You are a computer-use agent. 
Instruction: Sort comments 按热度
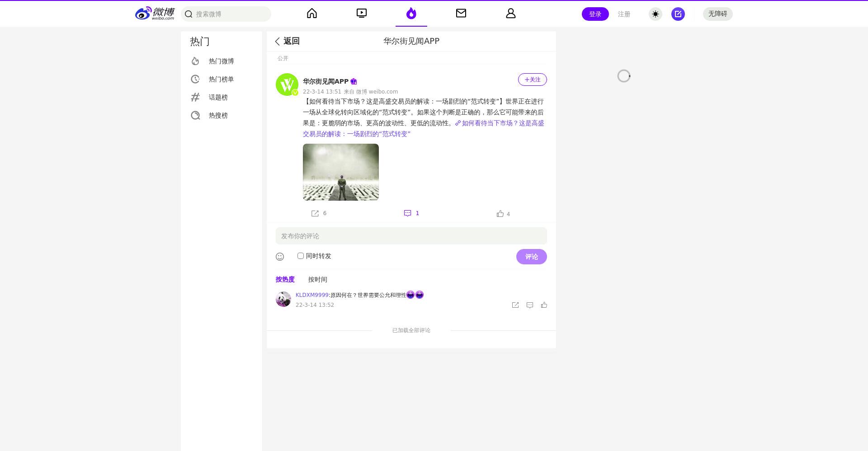285,279
